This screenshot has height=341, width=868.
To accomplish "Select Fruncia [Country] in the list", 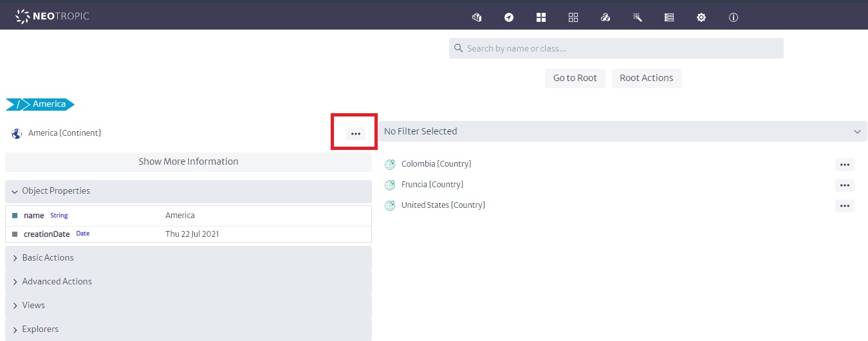I will (x=432, y=185).
